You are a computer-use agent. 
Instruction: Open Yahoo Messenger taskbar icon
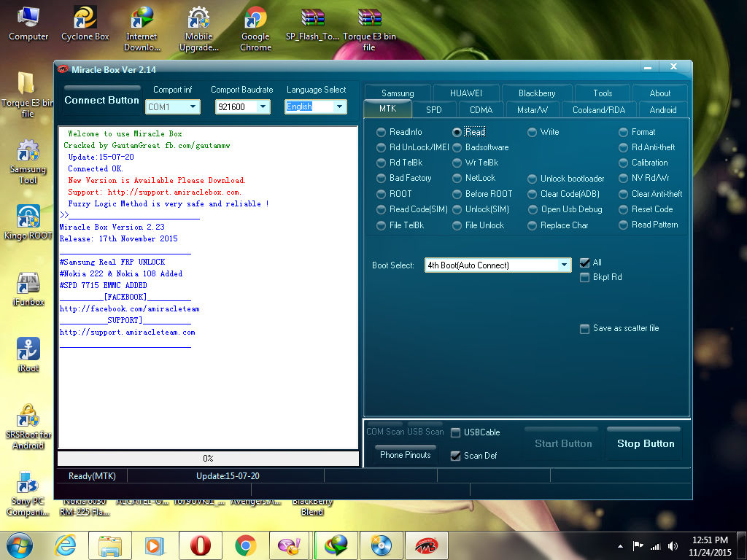(289, 545)
